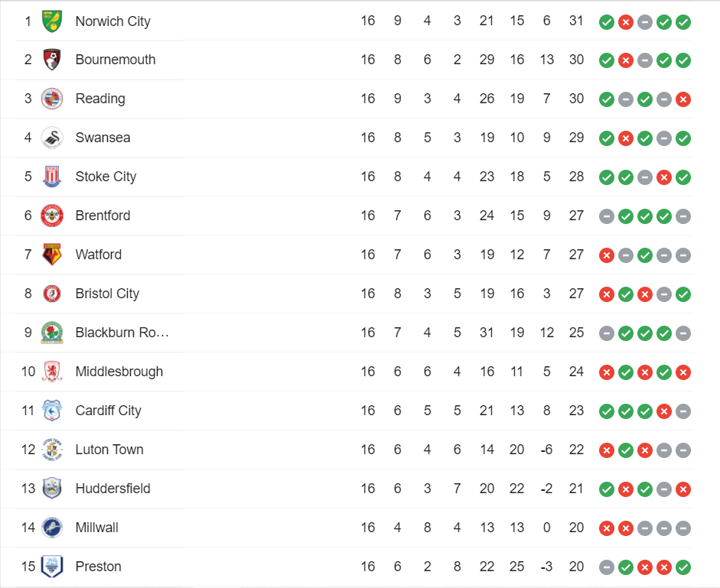The height and width of the screenshot is (588, 720).
Task: Click Millwall's last grey draw form icon
Action: pyautogui.click(x=683, y=528)
